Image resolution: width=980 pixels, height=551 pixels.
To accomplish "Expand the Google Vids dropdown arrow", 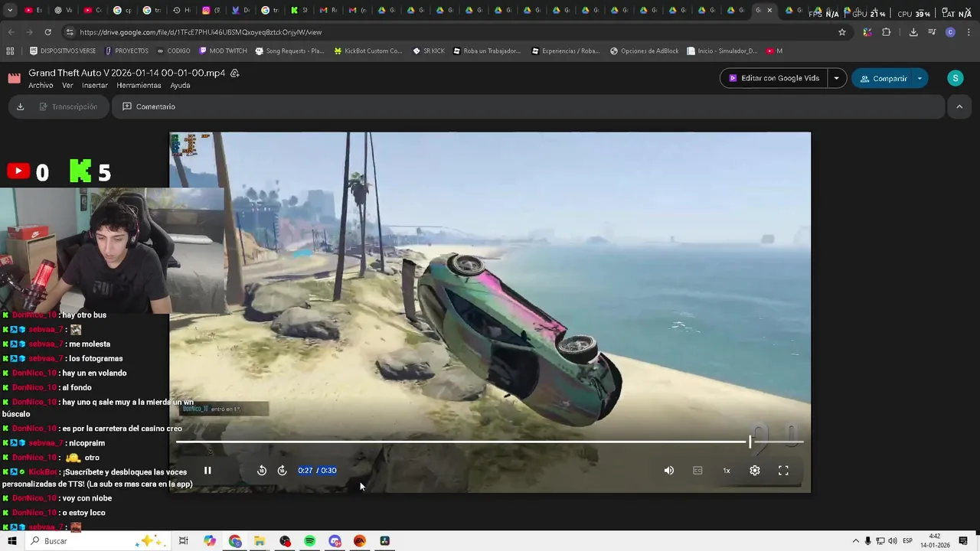I will (836, 78).
